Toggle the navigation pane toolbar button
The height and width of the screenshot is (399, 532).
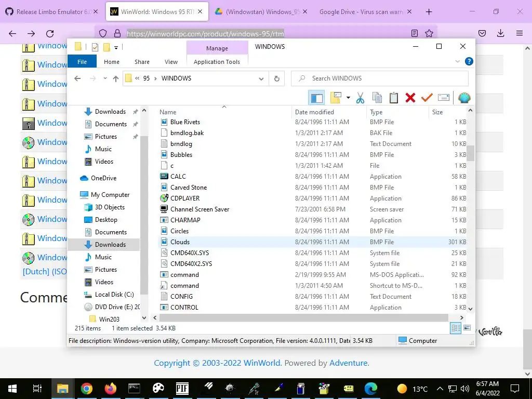[x=316, y=98]
